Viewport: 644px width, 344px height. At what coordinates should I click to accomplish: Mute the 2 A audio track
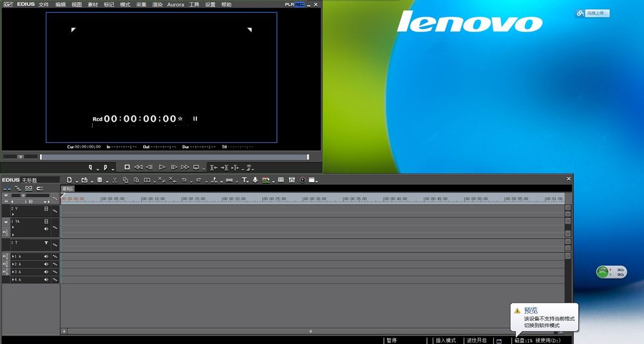[46, 264]
